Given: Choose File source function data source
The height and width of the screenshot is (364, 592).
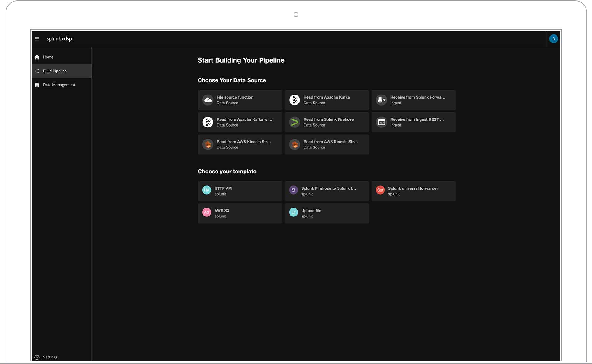Looking at the screenshot, I should point(240,100).
